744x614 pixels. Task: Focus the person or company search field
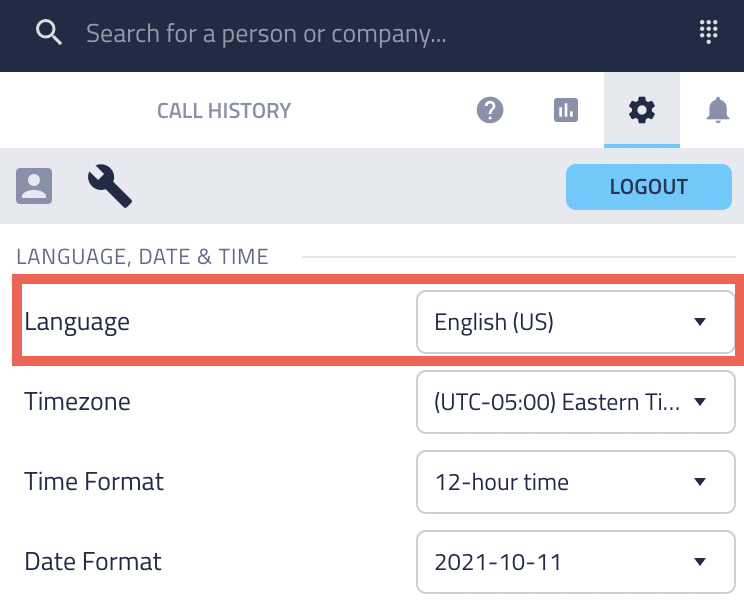[266, 34]
